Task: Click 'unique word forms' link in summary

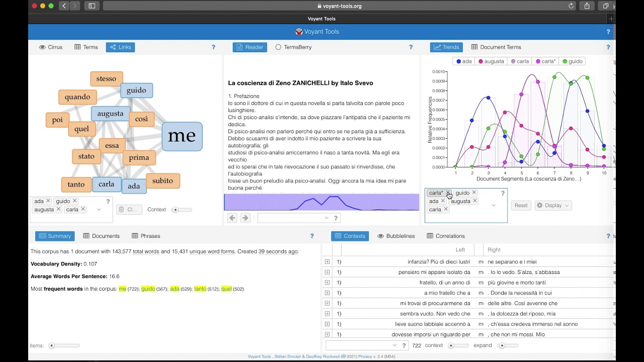Action: click(x=213, y=251)
